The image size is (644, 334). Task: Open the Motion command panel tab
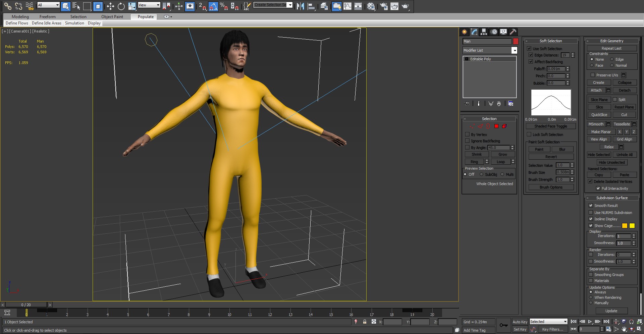tap(494, 32)
